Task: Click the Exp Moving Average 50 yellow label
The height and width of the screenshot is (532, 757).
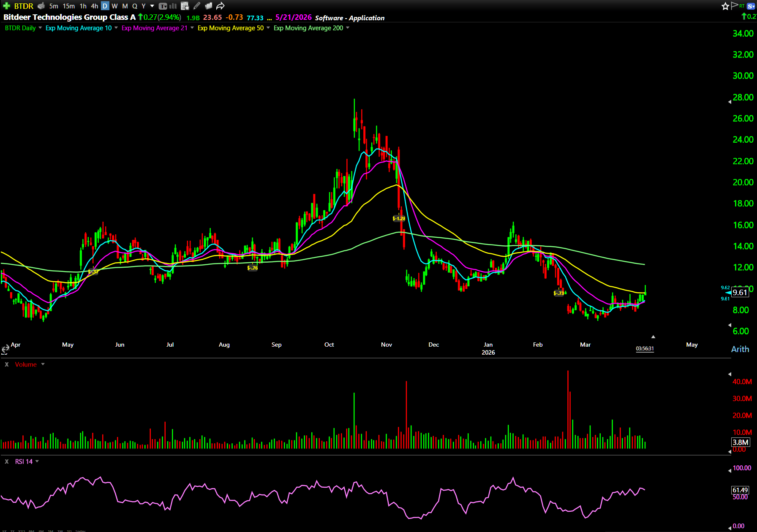Action: pyautogui.click(x=230, y=28)
